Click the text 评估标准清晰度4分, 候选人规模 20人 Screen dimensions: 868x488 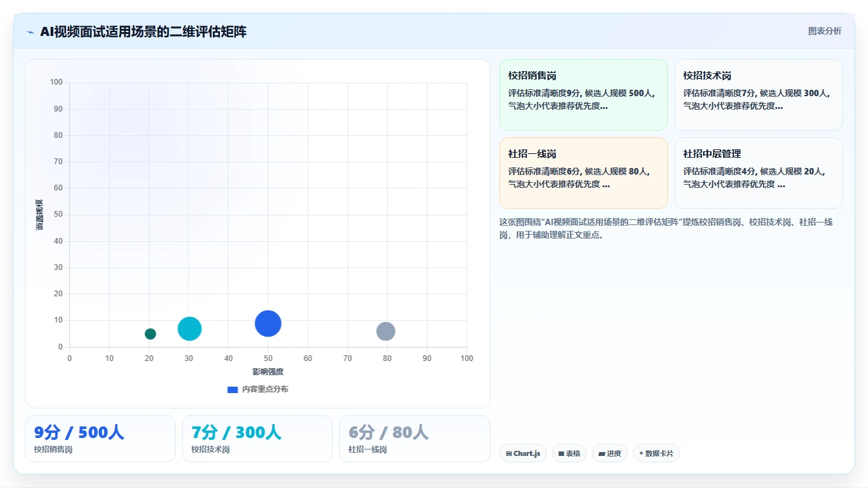click(x=754, y=171)
